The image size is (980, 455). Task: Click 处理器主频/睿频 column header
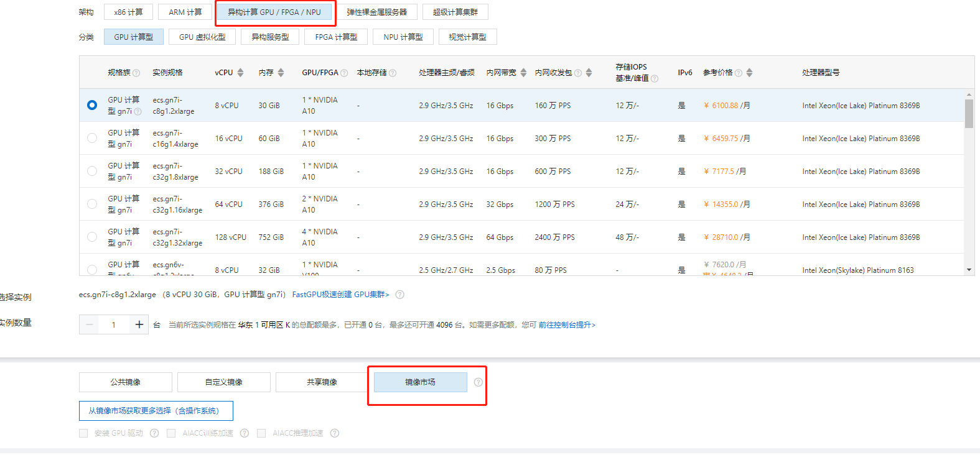click(x=447, y=73)
